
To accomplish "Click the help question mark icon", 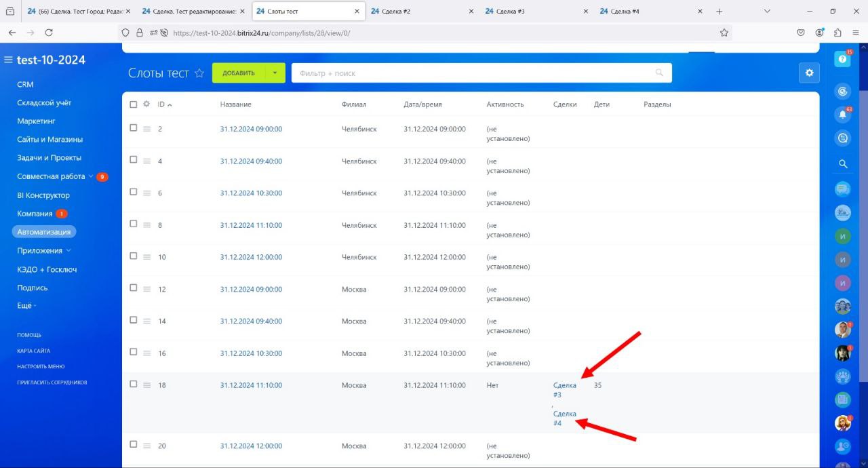I will click(842, 60).
